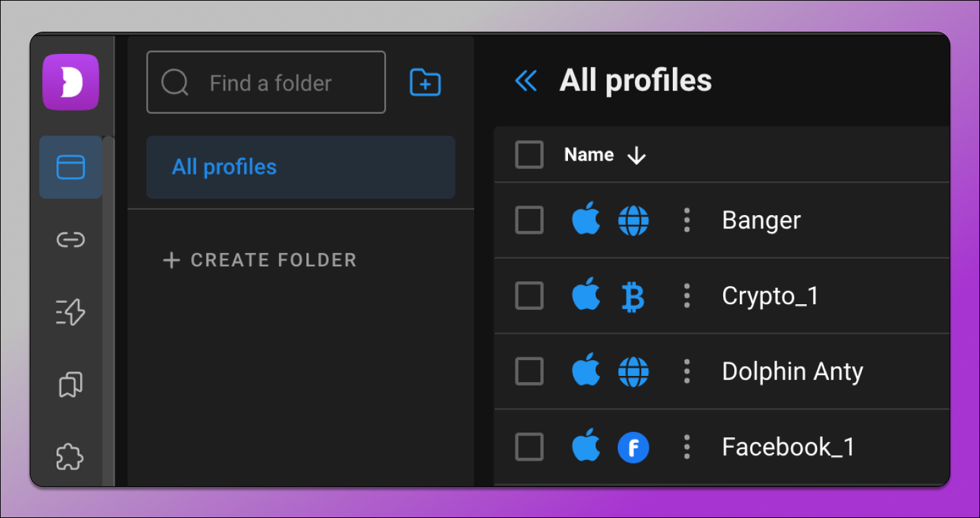Screen dimensions: 980x518
Task: Open the Extensions puzzle sidebar icon
Action: click(70, 457)
